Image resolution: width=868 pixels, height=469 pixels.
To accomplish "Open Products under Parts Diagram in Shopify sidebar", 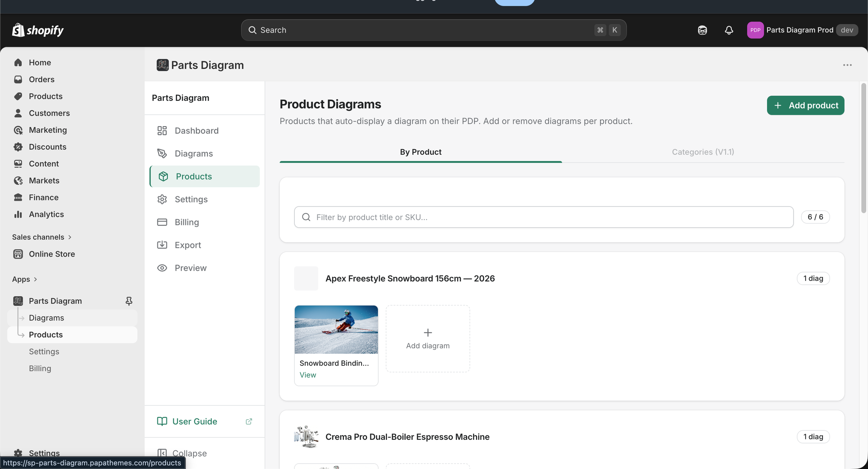I will click(72, 335).
